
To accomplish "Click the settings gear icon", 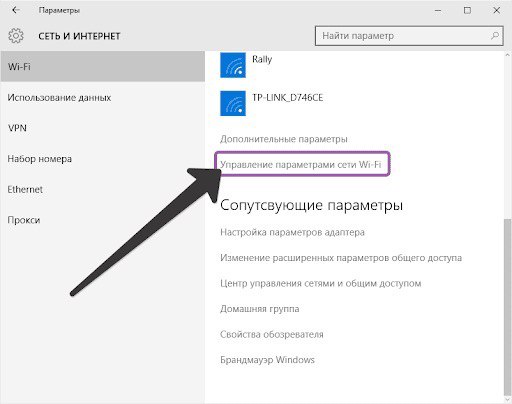I will coord(16,36).
